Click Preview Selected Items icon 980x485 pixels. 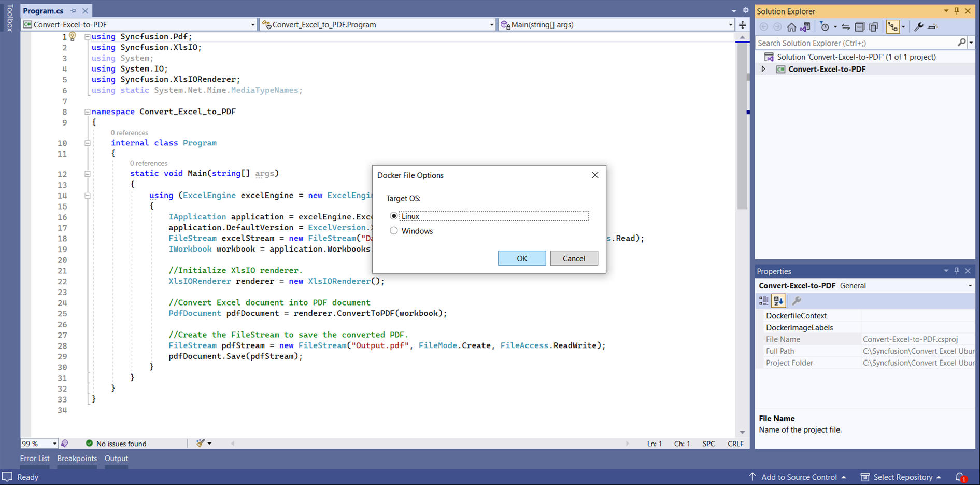932,27
